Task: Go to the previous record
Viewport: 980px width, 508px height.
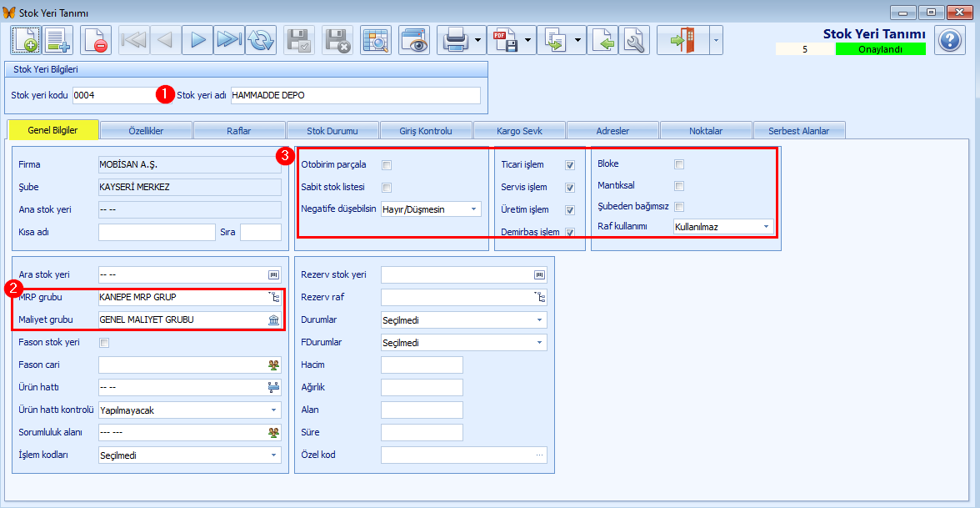Action: 166,41
